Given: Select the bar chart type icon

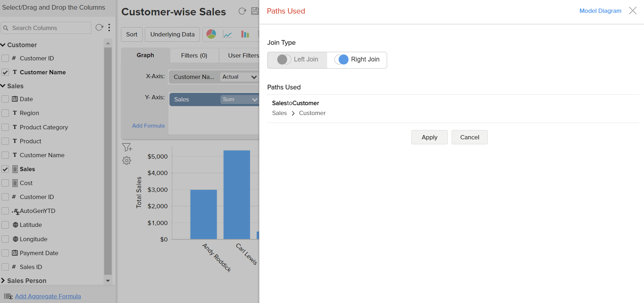Looking at the screenshot, I should 245,34.
